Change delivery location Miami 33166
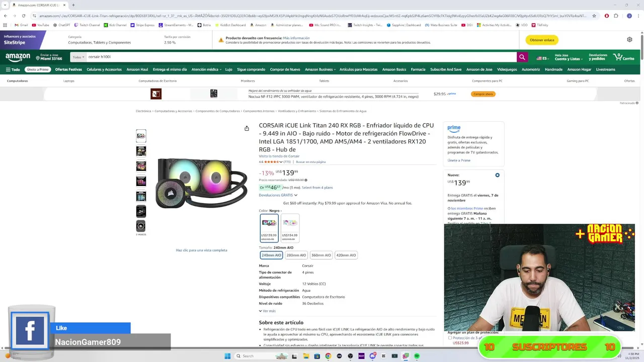The image size is (644, 362). coord(48,57)
